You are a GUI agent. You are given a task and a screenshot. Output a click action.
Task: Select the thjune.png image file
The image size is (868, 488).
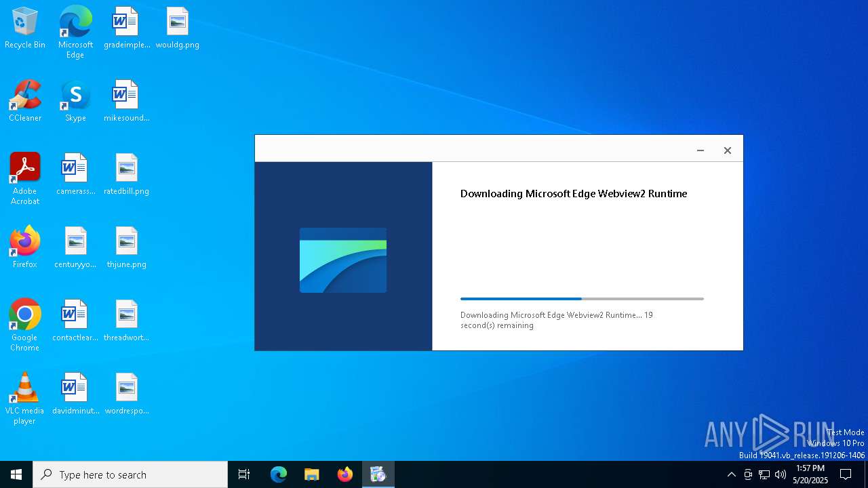pos(127,248)
